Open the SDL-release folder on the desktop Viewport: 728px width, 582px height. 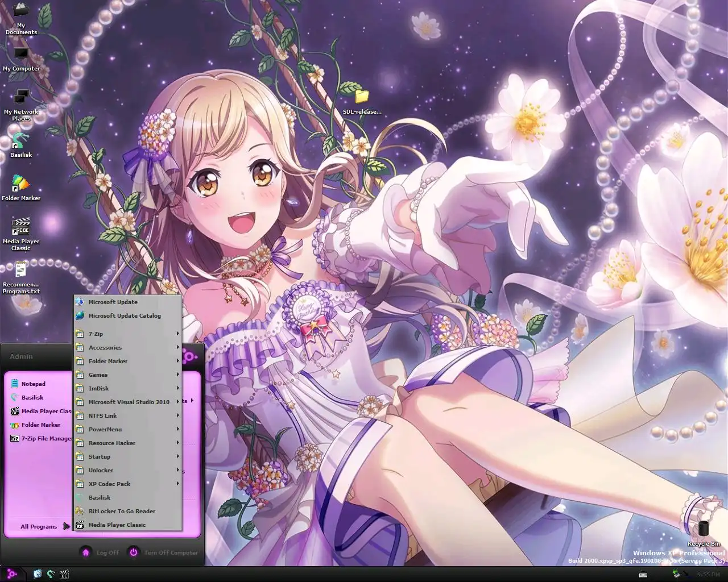coord(362,101)
